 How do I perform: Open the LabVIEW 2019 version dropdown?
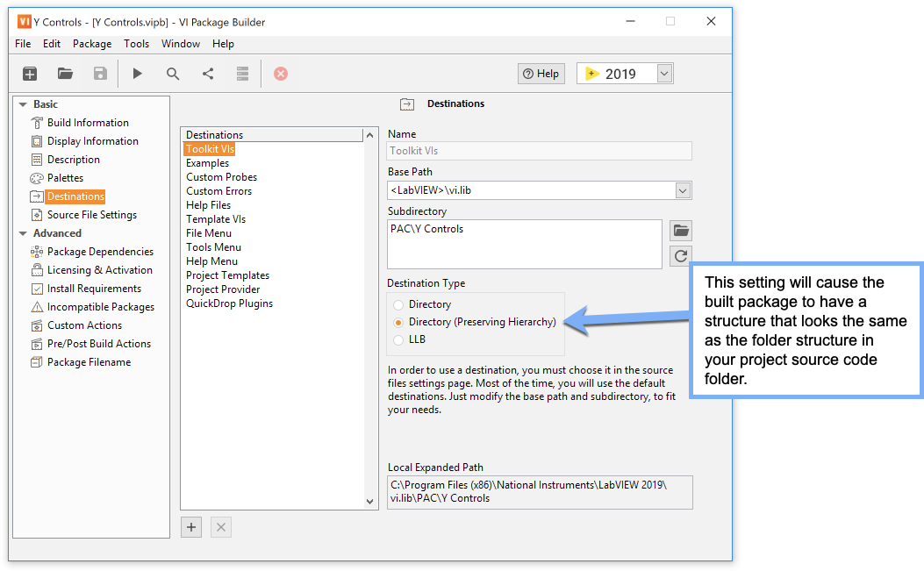[664, 74]
